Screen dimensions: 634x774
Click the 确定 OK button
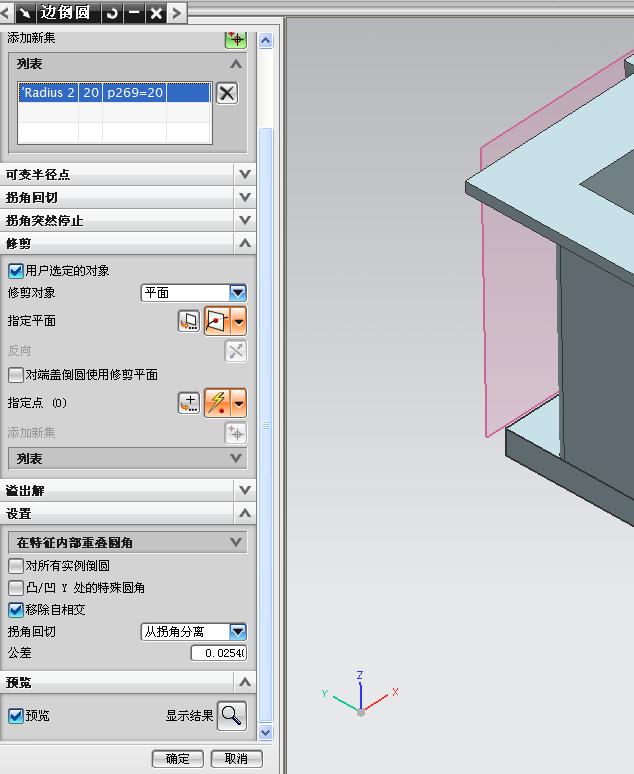[x=178, y=759]
